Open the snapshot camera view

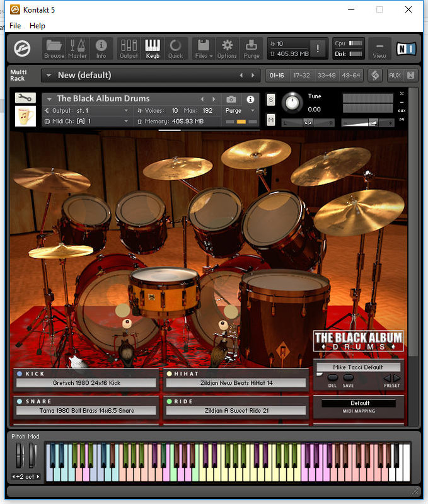pyautogui.click(x=231, y=100)
